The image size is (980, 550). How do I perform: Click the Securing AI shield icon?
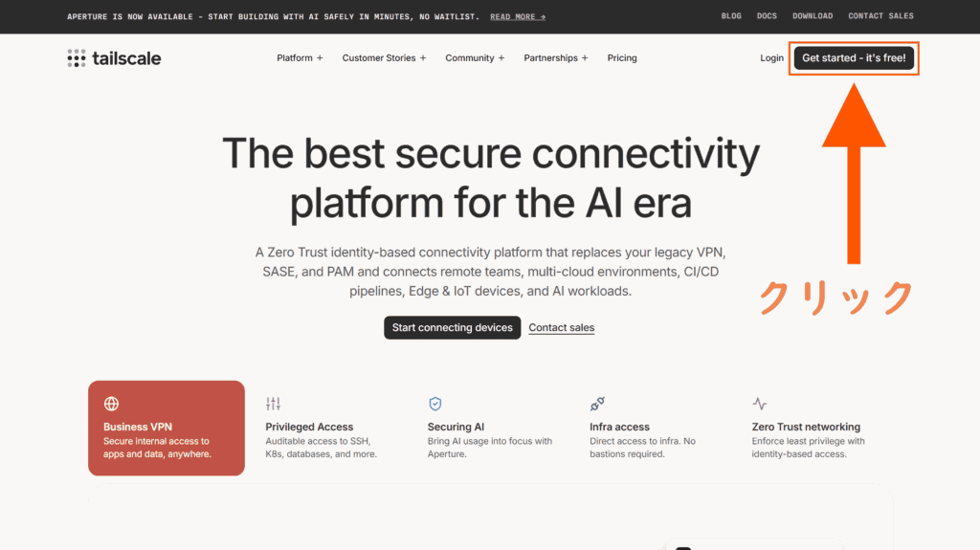point(435,404)
